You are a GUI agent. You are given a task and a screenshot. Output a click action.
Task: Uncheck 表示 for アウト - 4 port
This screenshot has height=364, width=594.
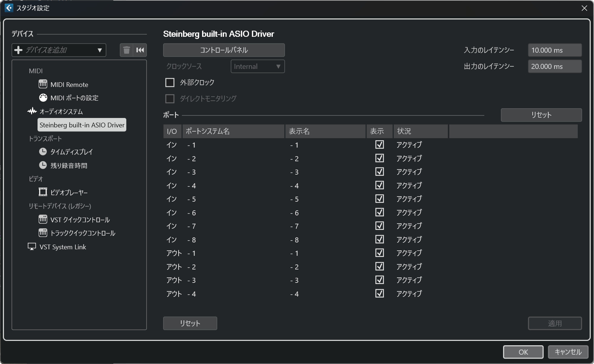379,293
